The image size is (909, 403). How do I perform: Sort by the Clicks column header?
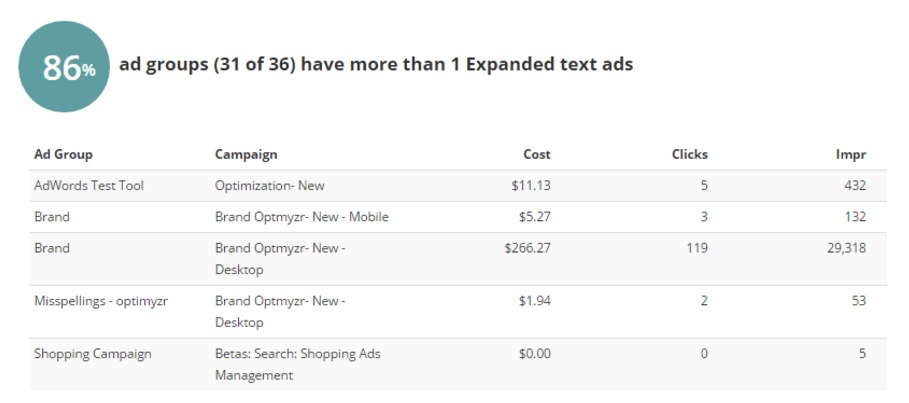point(690,154)
